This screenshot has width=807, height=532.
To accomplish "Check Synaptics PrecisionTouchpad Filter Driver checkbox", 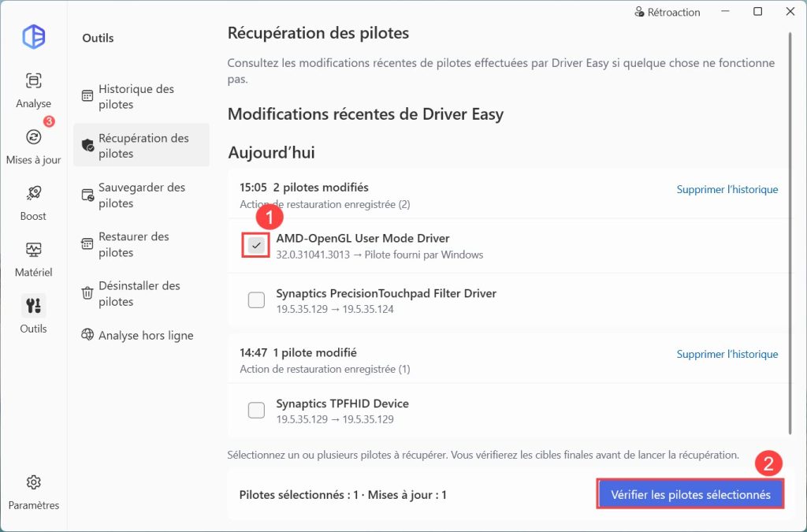I will 256,300.
